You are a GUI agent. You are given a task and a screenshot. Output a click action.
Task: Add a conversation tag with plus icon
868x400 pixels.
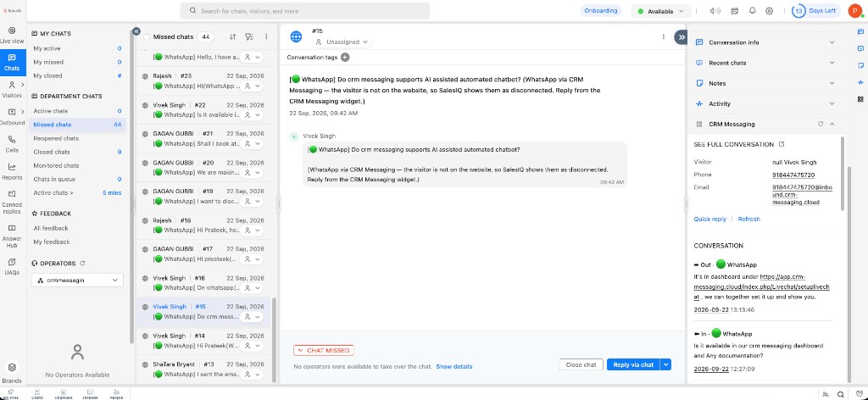[345, 57]
